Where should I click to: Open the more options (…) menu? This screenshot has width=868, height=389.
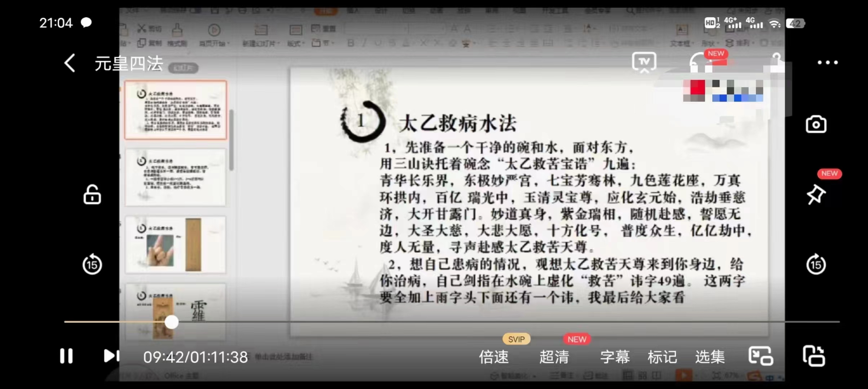(x=827, y=62)
